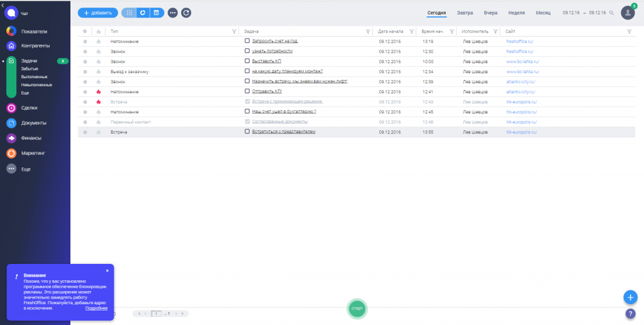This screenshot has width=644, height=325.
Task: Select the Неделя period tab
Action: point(516,13)
